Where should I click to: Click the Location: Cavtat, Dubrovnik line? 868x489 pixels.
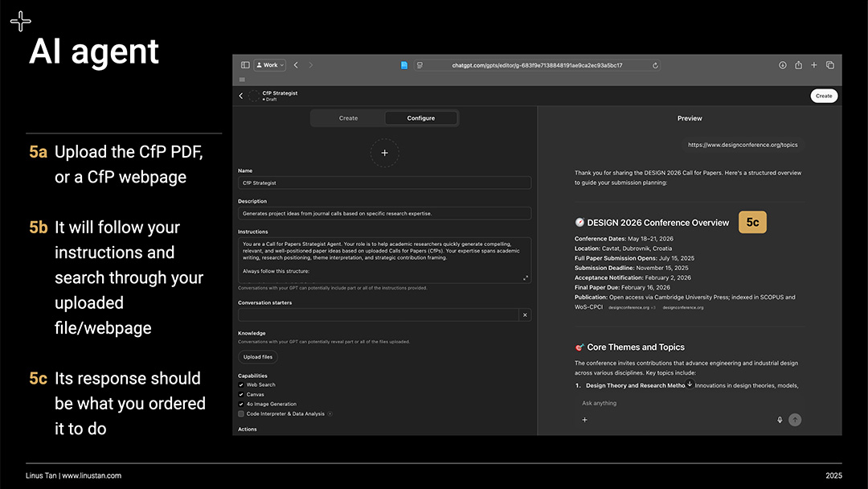(x=624, y=249)
